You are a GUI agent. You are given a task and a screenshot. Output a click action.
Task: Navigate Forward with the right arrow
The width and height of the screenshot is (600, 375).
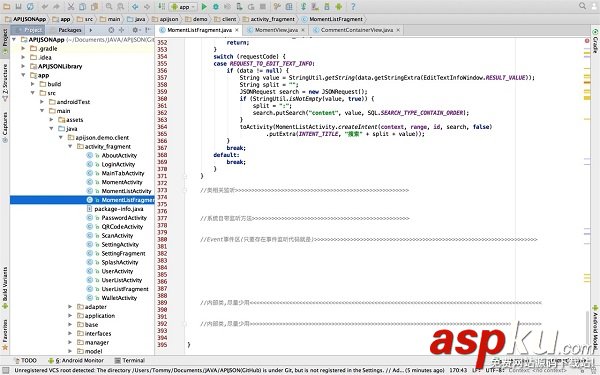(x=147, y=7)
